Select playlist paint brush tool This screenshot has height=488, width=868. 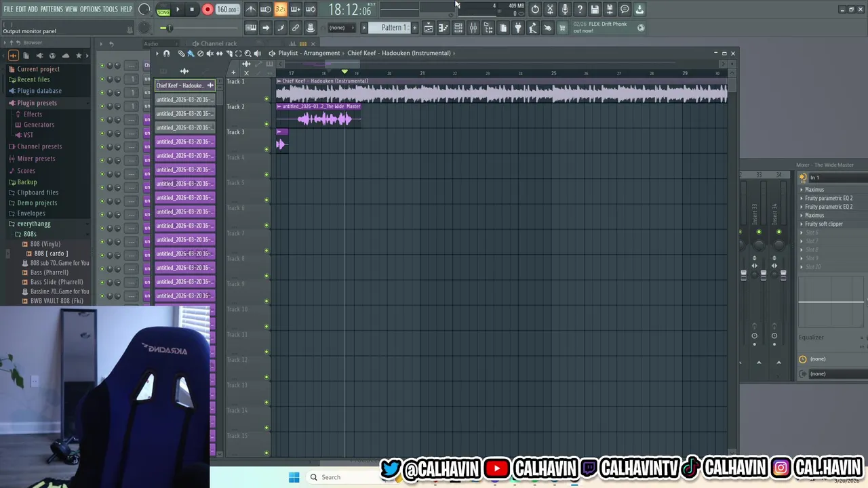[191, 54]
